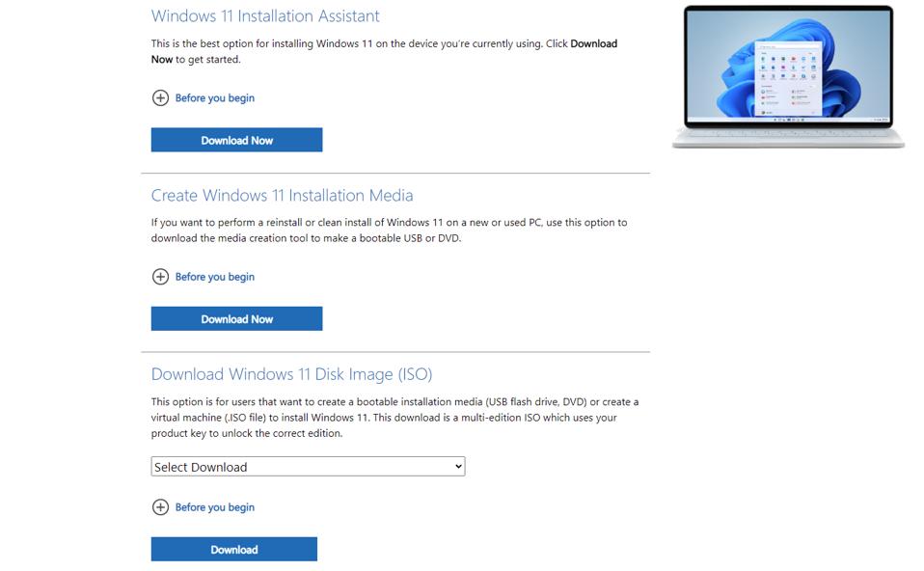This screenshot has width=924, height=571.
Task: Click 'Before you begin' link under Disk Image
Action: point(214,507)
